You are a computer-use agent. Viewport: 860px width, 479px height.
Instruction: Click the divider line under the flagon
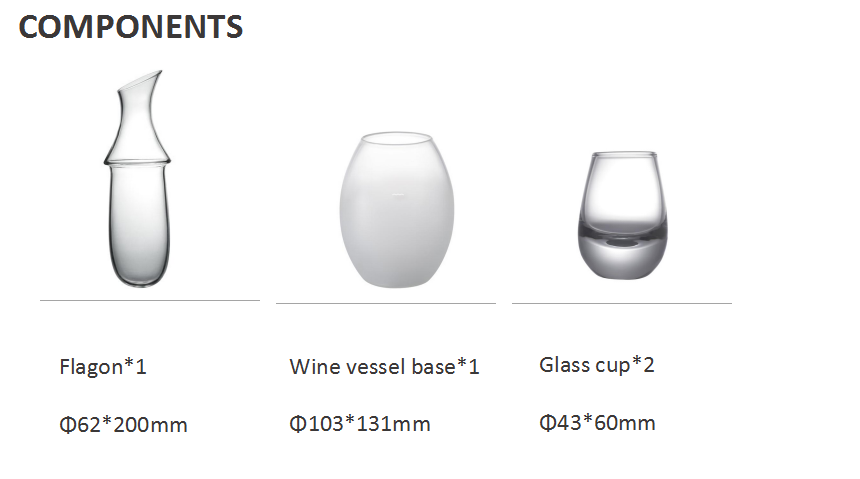pos(150,301)
